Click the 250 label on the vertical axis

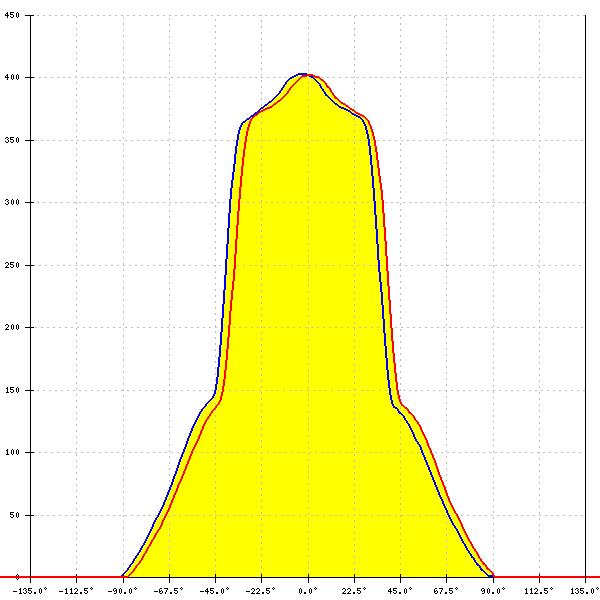click(12, 265)
